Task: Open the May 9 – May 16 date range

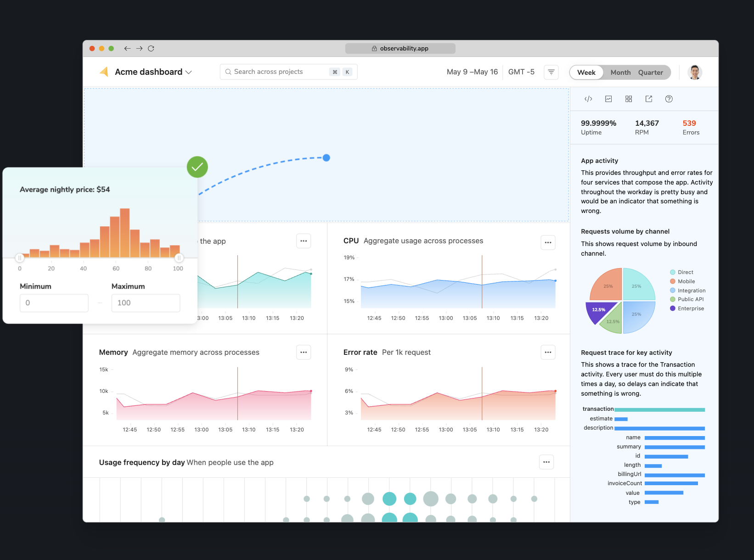Action: click(x=472, y=72)
